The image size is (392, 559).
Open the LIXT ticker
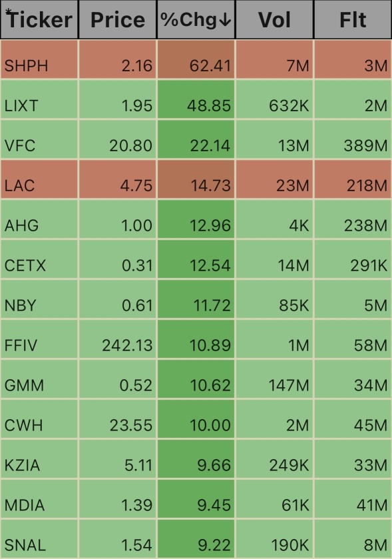point(21,106)
